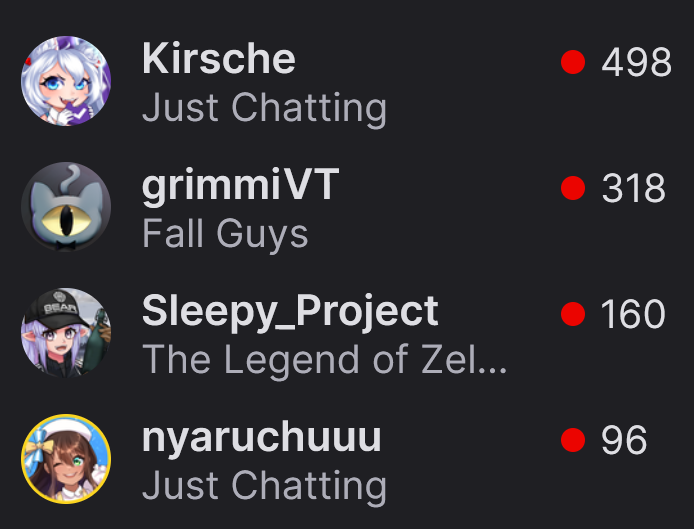Click the red live dot beside 318

tap(573, 188)
